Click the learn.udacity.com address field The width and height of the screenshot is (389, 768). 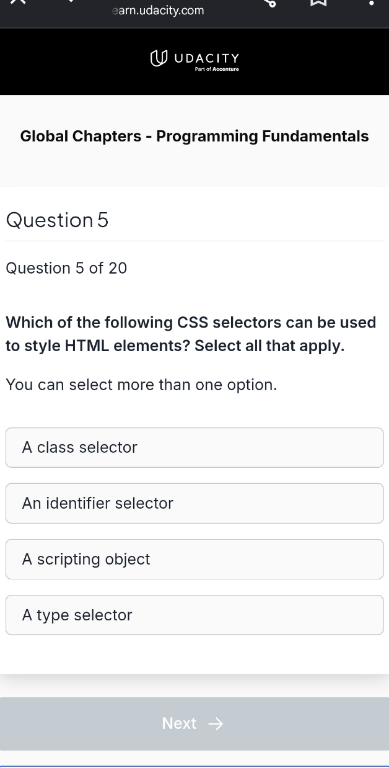[x=158, y=10]
